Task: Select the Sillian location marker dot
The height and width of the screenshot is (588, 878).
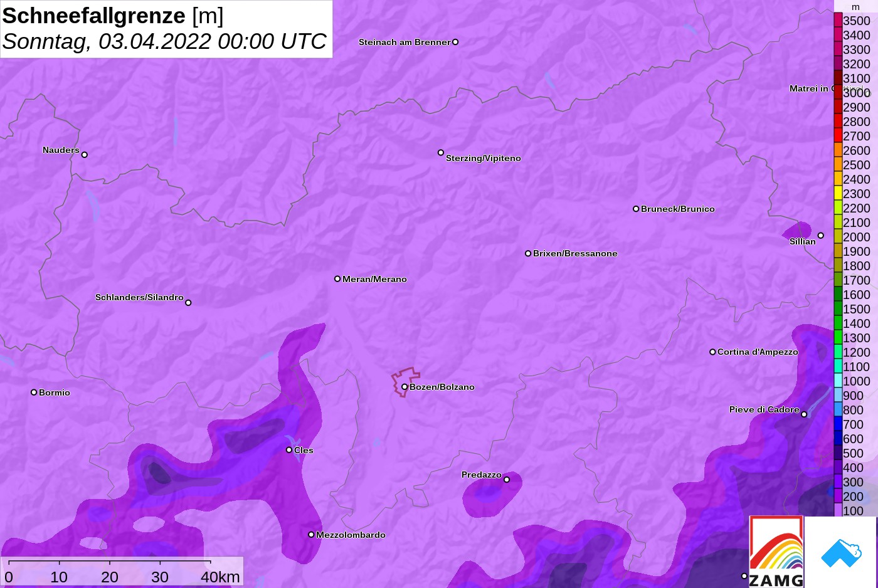Action: coord(821,236)
